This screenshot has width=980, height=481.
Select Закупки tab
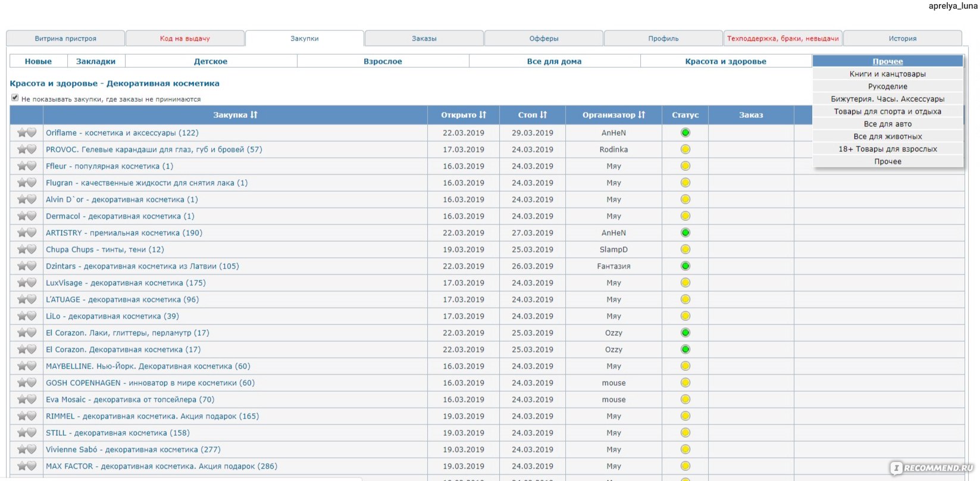305,39
